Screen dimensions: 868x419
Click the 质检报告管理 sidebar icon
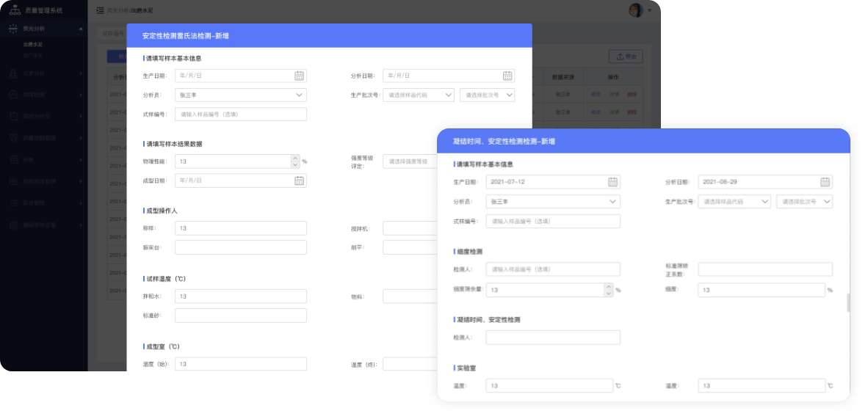[x=13, y=181]
